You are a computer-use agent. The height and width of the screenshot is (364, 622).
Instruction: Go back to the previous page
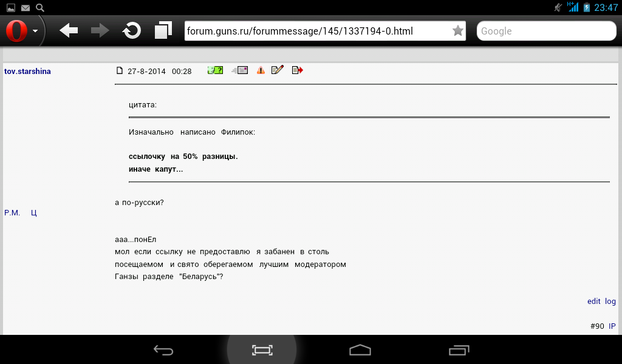coord(69,31)
